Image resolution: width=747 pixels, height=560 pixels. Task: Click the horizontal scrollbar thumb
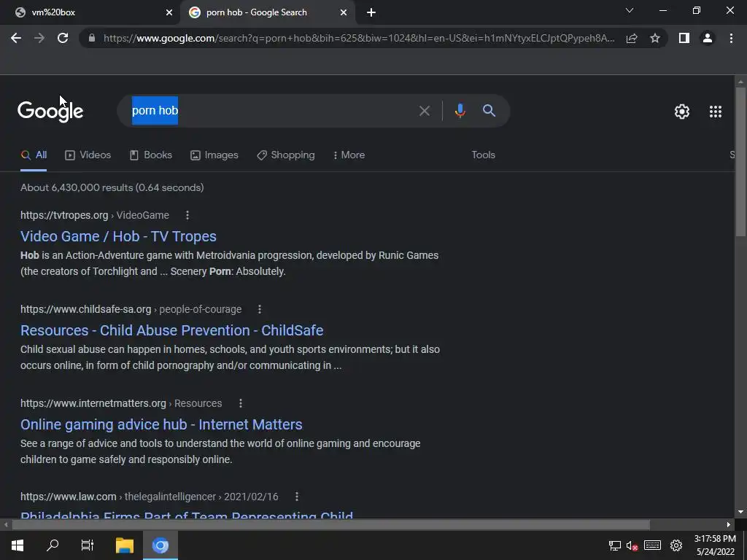(330, 525)
